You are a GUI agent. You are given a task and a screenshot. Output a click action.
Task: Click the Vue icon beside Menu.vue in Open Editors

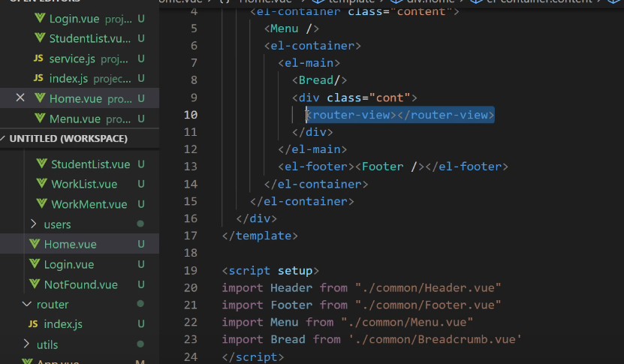40,118
